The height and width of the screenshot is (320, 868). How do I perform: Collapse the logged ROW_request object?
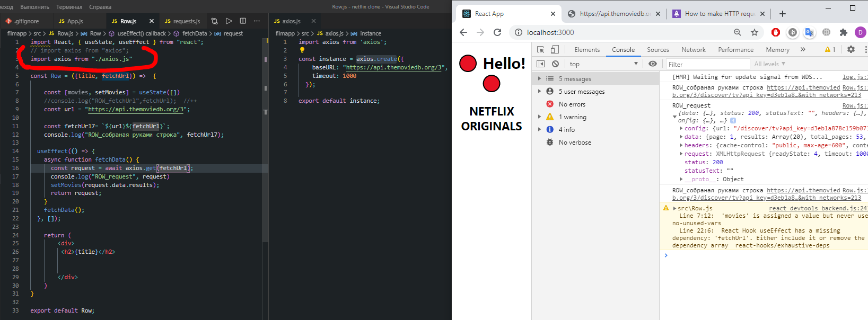click(x=674, y=117)
